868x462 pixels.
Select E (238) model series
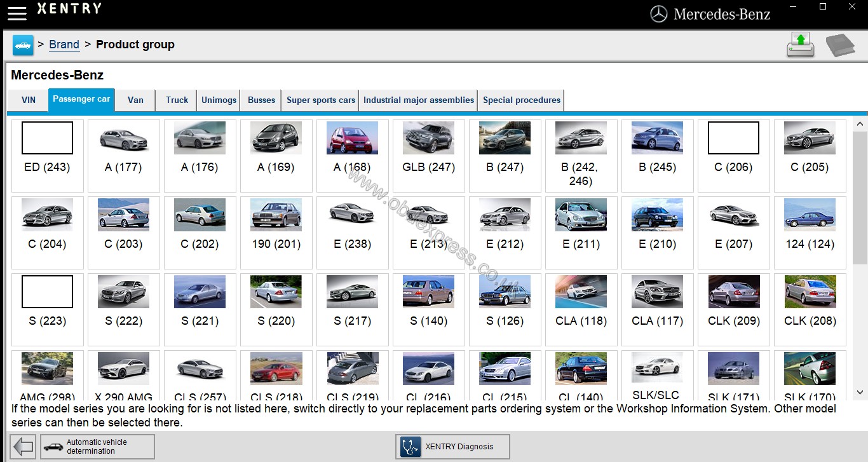pos(353,233)
